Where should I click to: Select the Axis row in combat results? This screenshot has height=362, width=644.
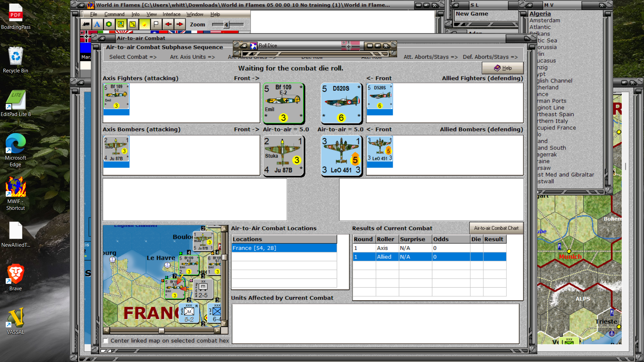coord(429,248)
